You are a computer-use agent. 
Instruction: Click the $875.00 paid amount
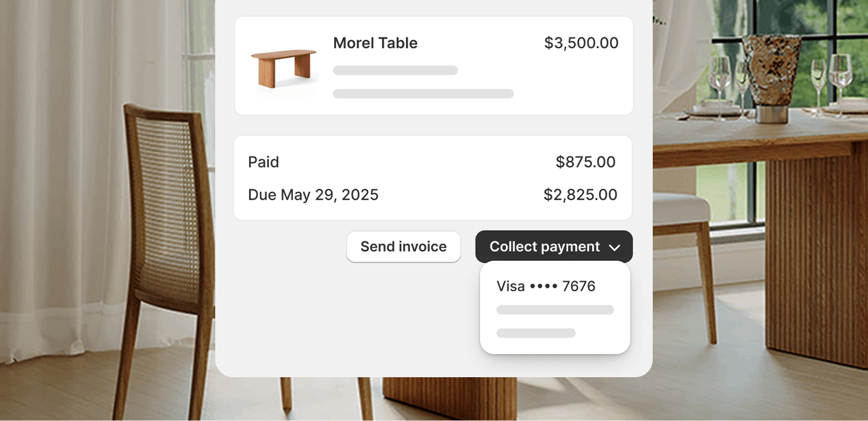[586, 162]
